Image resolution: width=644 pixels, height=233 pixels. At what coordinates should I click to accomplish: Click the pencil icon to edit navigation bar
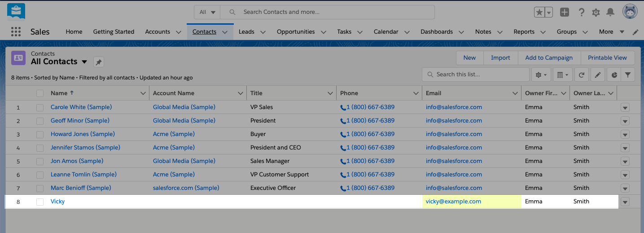635,32
